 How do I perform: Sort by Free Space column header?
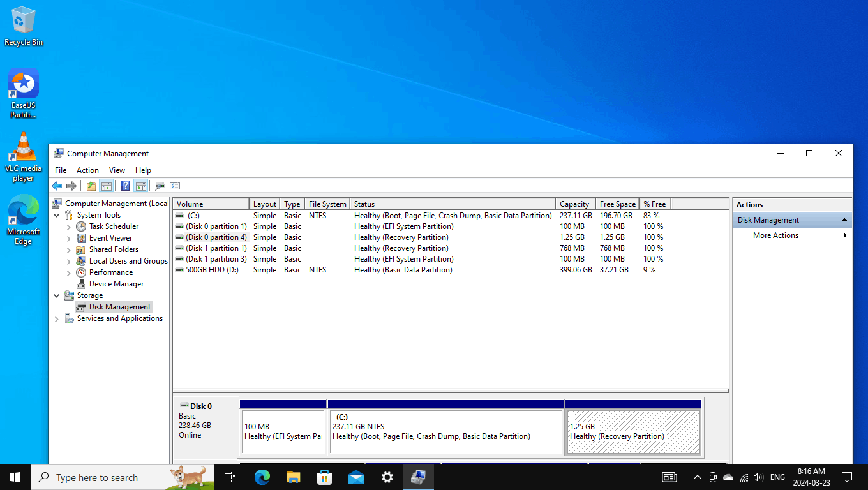tap(618, 204)
